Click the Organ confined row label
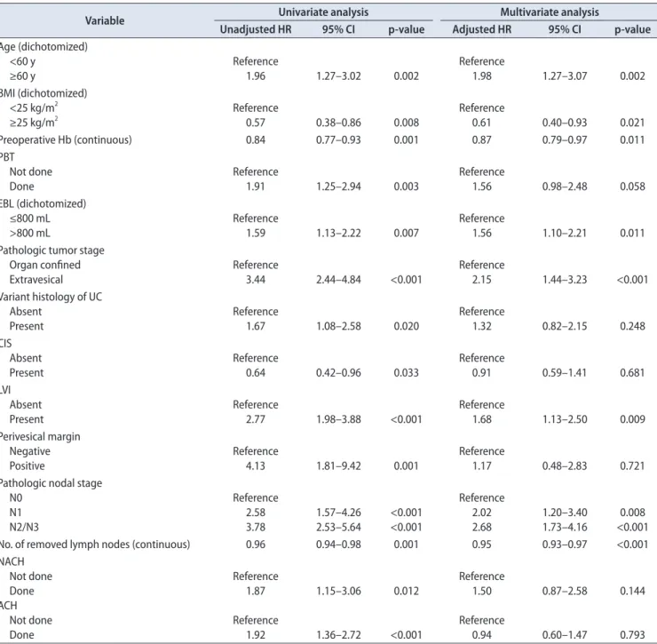657x644 pixels. (44, 265)
